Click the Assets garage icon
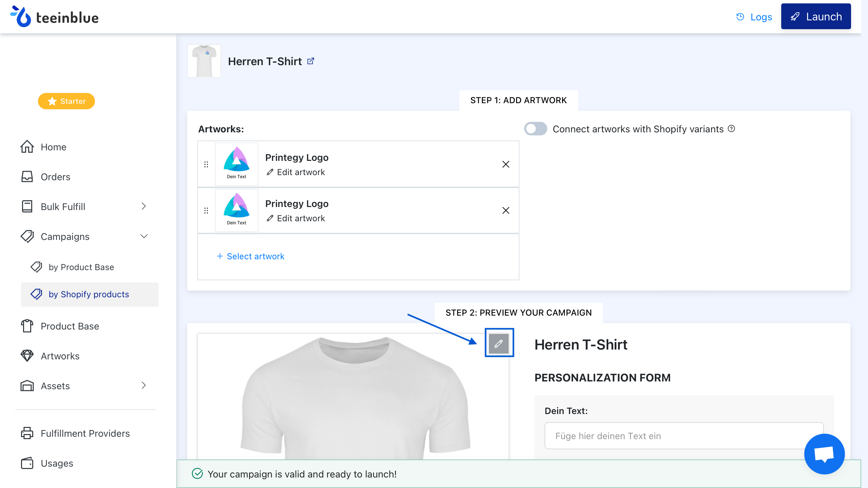This screenshot has height=488, width=868. pyautogui.click(x=27, y=386)
